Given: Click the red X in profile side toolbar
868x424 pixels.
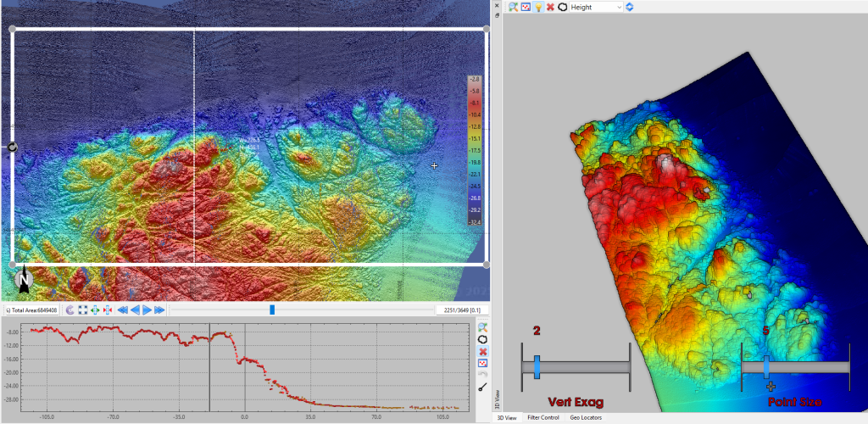Looking at the screenshot, I should (x=482, y=351).
